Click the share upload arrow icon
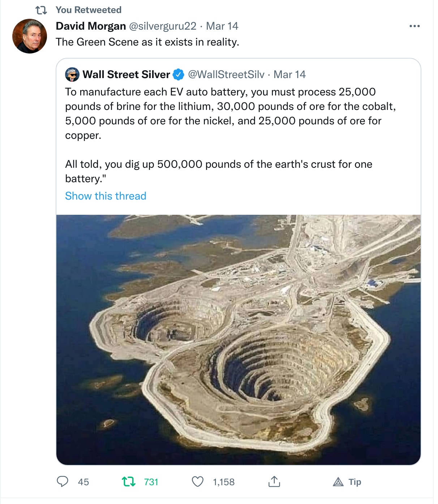438x504 pixels. coord(274,482)
